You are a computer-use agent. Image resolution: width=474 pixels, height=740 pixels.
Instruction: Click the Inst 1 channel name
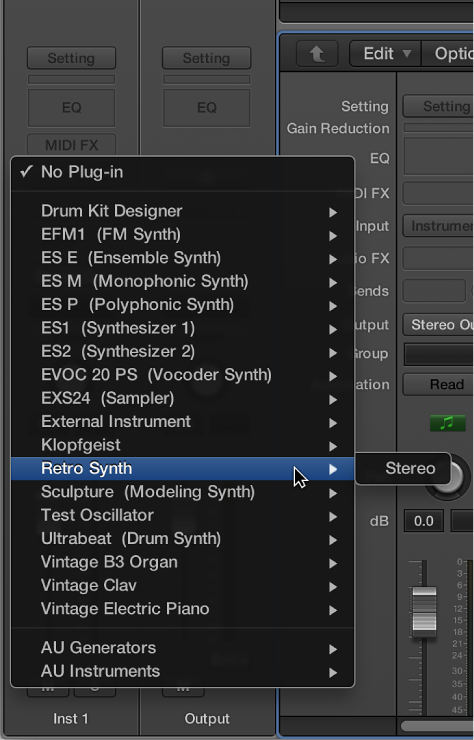[70, 719]
